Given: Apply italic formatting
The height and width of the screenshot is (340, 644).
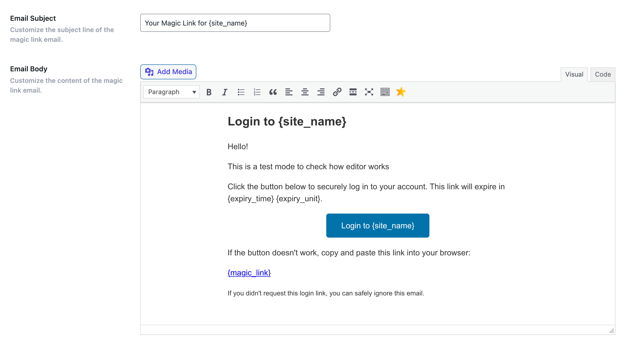Looking at the screenshot, I should (x=225, y=92).
